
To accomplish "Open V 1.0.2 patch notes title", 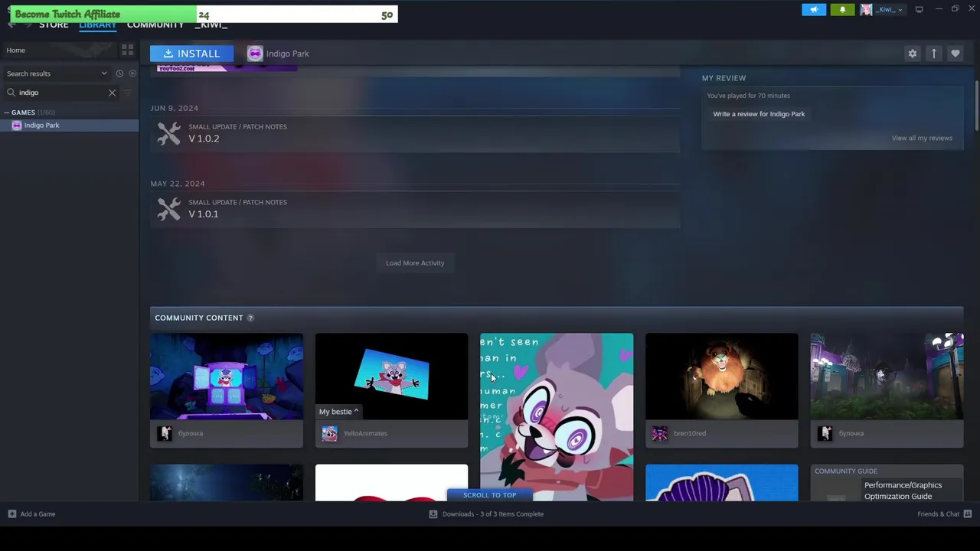I will click(x=204, y=139).
